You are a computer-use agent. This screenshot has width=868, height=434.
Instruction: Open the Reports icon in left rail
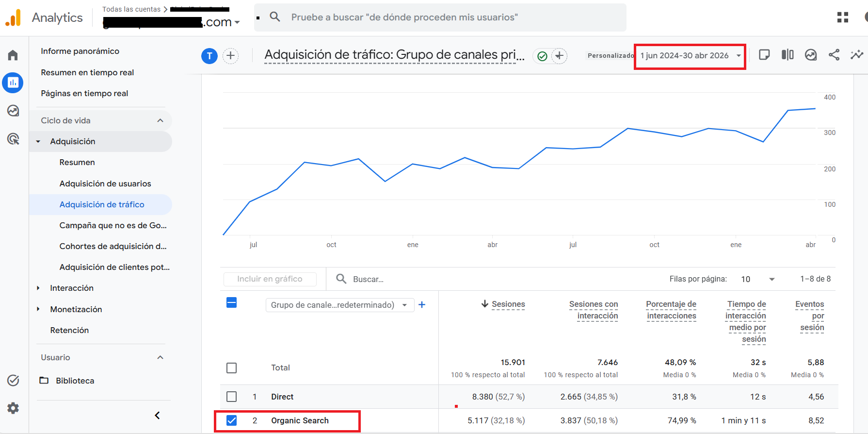(13, 83)
